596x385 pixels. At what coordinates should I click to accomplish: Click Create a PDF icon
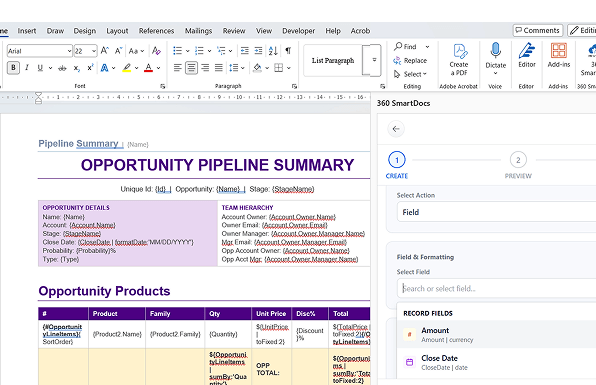point(459,60)
